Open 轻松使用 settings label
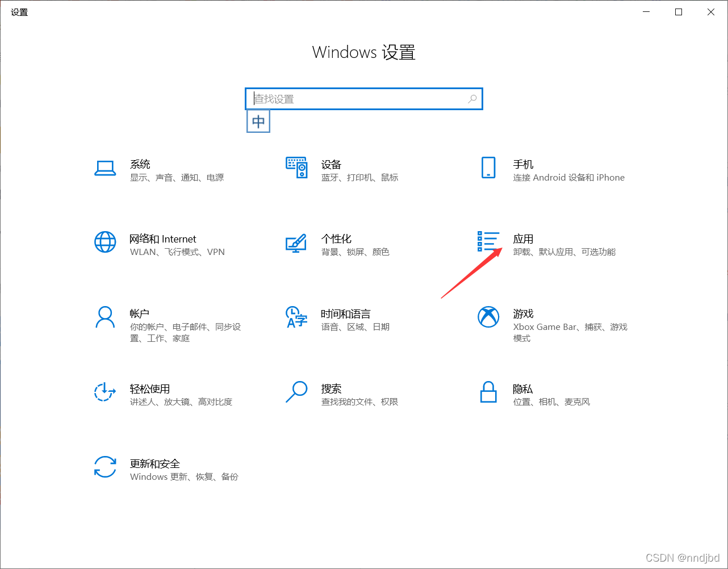The width and height of the screenshot is (728, 569). 150,388
